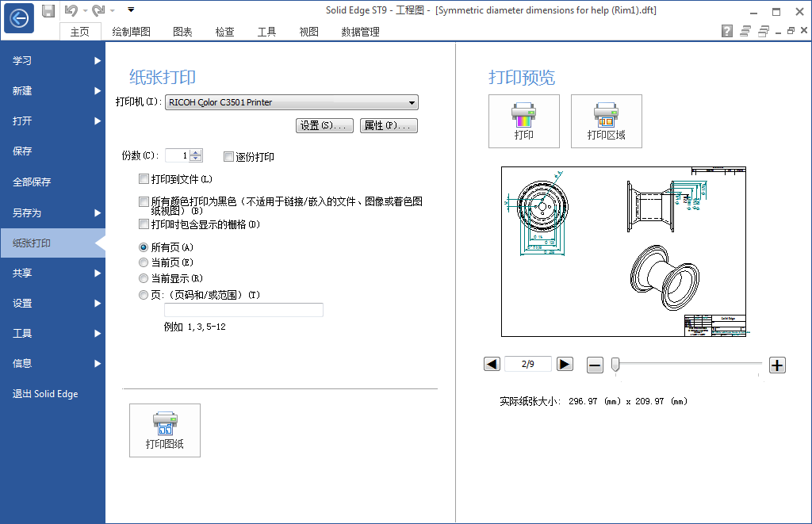Go to the next preview page arrow
Viewport: 812px width, 524px height.
(565, 364)
